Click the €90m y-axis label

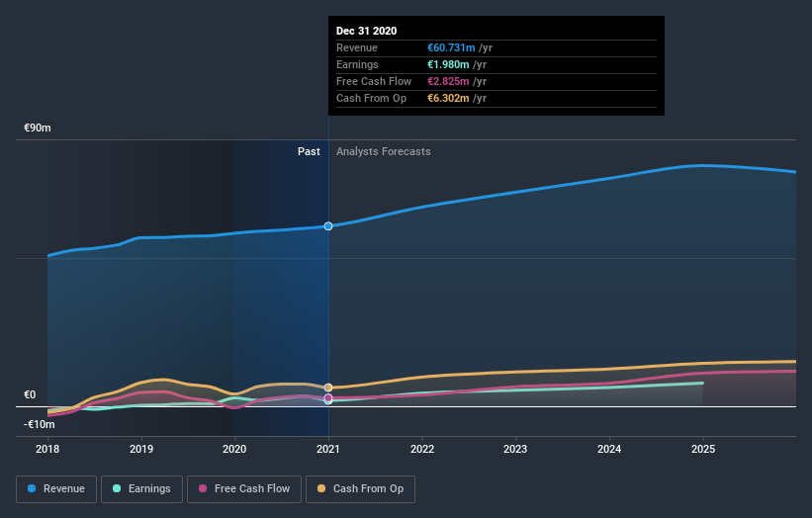coord(38,128)
